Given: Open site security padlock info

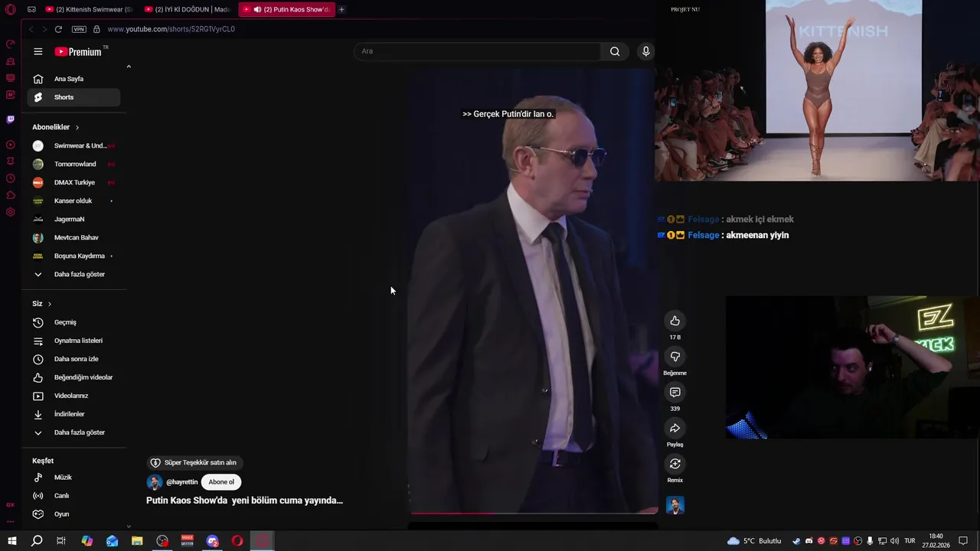Looking at the screenshot, I should coord(96,29).
